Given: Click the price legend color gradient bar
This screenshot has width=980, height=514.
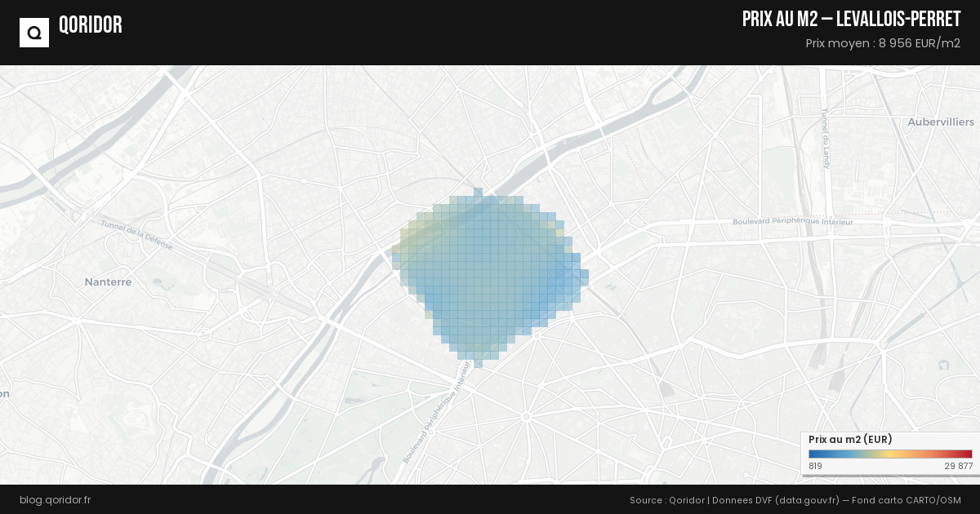Looking at the screenshot, I should (x=890, y=454).
